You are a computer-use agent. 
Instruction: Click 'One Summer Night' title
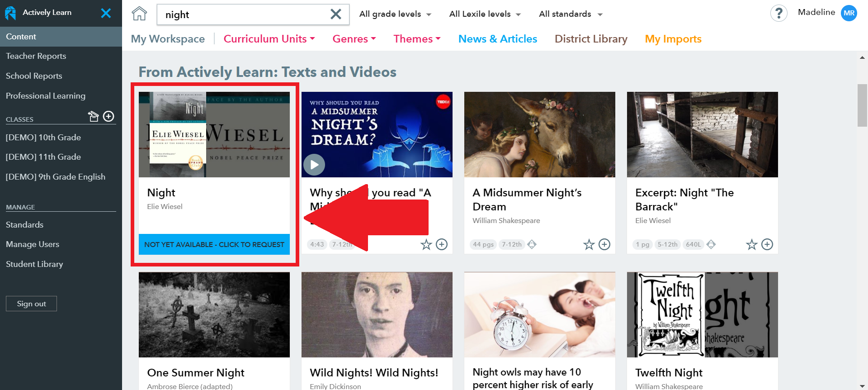(x=196, y=373)
